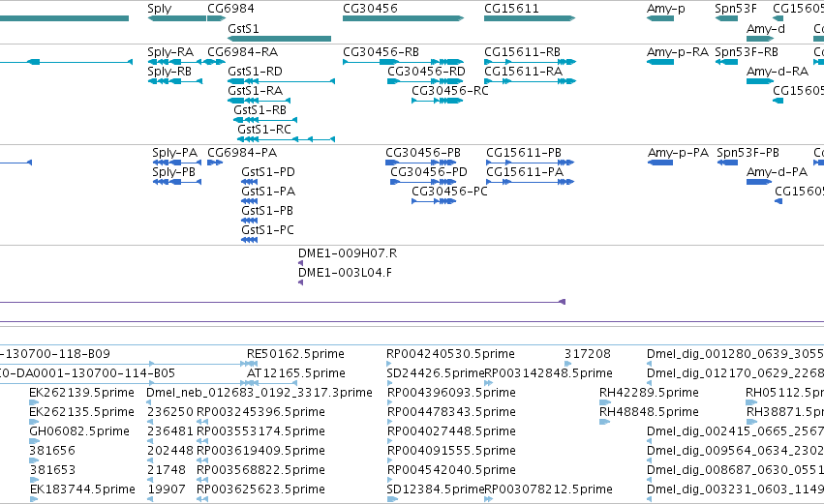This screenshot has width=824, height=504.
Task: Click the GstS1-RB transcript label
Action: [260, 110]
